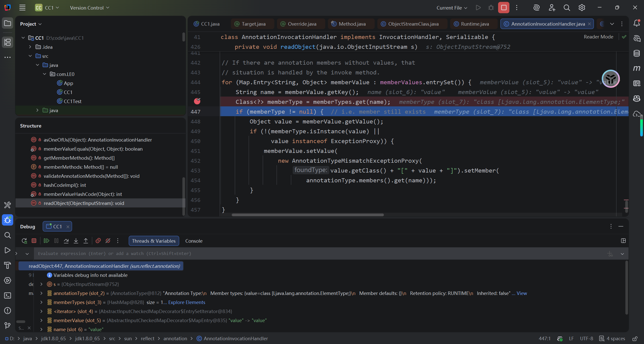Toggle the breakpoint on line 446
The image size is (644, 344).
[x=197, y=101]
